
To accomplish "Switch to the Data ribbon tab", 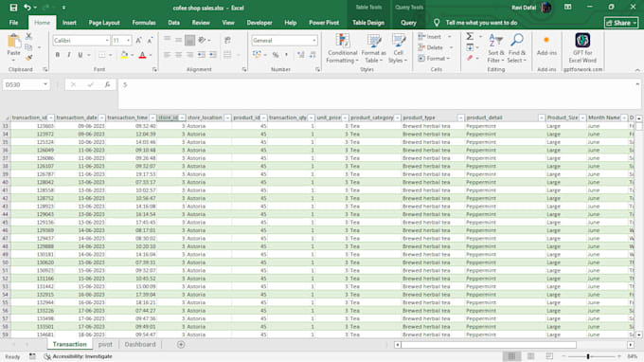I will pyautogui.click(x=173, y=23).
